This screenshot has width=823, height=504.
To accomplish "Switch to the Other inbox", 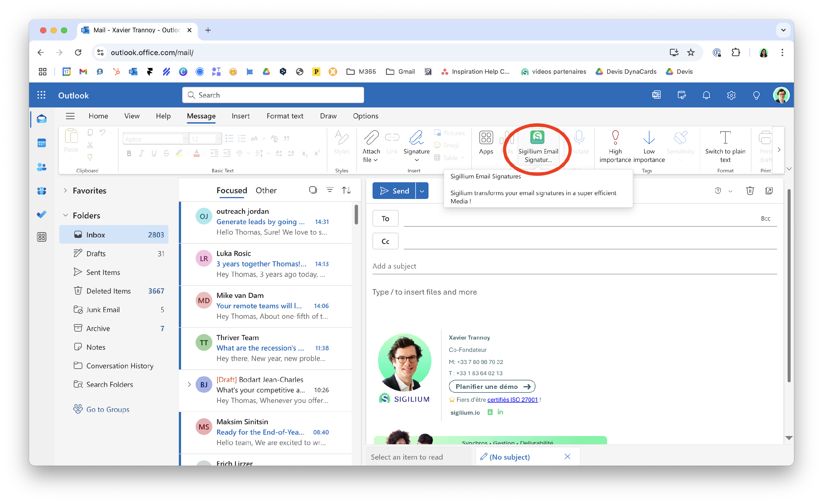I will point(266,190).
